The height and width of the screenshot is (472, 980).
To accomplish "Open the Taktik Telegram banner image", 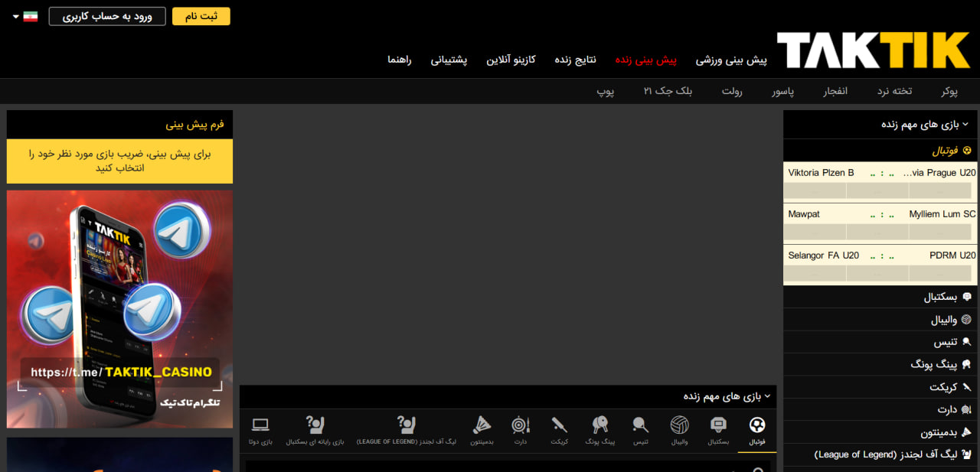I will point(119,309).
